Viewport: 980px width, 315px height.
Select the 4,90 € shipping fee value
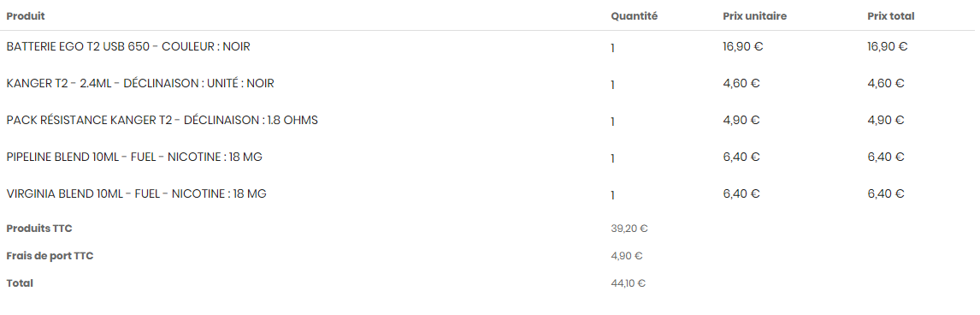click(627, 256)
